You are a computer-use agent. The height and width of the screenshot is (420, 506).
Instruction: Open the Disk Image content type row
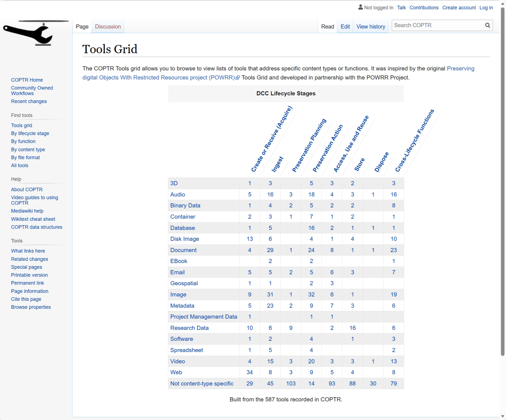[185, 239]
